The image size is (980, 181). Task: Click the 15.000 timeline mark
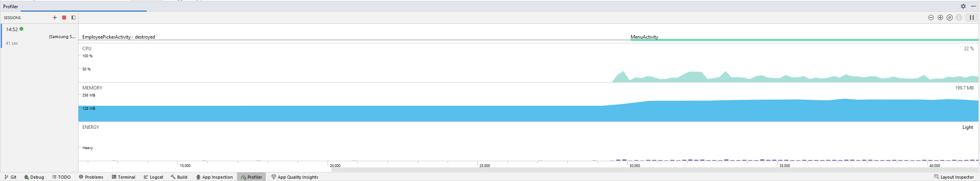tap(185, 166)
